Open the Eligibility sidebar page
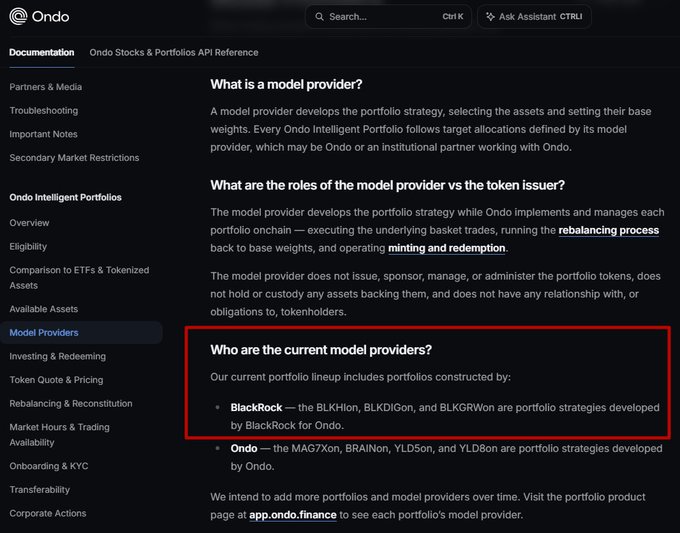680x533 pixels. pyautogui.click(x=28, y=246)
